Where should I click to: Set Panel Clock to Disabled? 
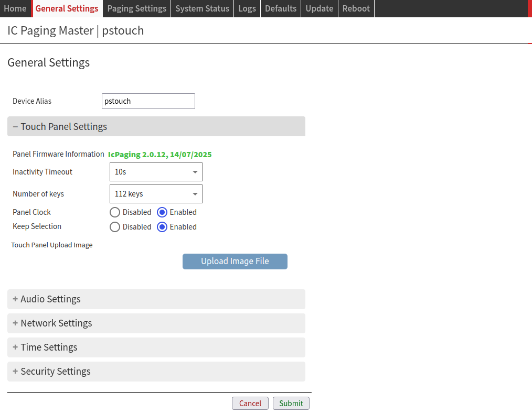115,212
